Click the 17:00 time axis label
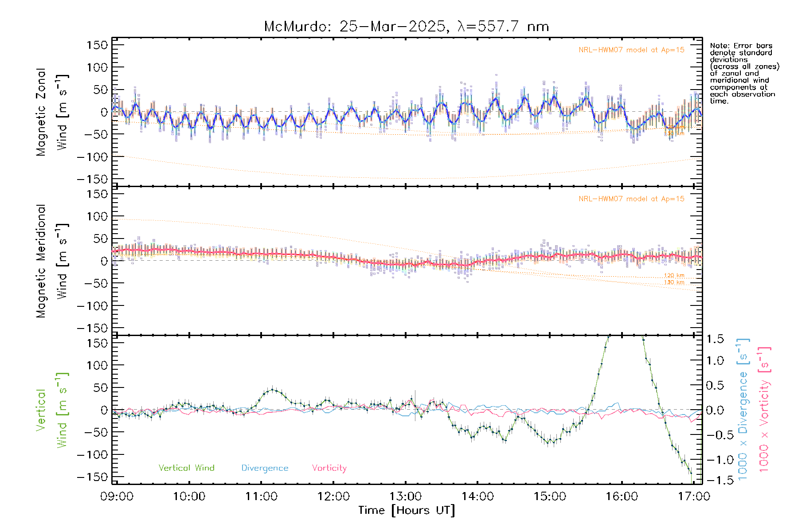Image resolution: width=798 pixels, height=532 pixels. pyautogui.click(x=694, y=497)
